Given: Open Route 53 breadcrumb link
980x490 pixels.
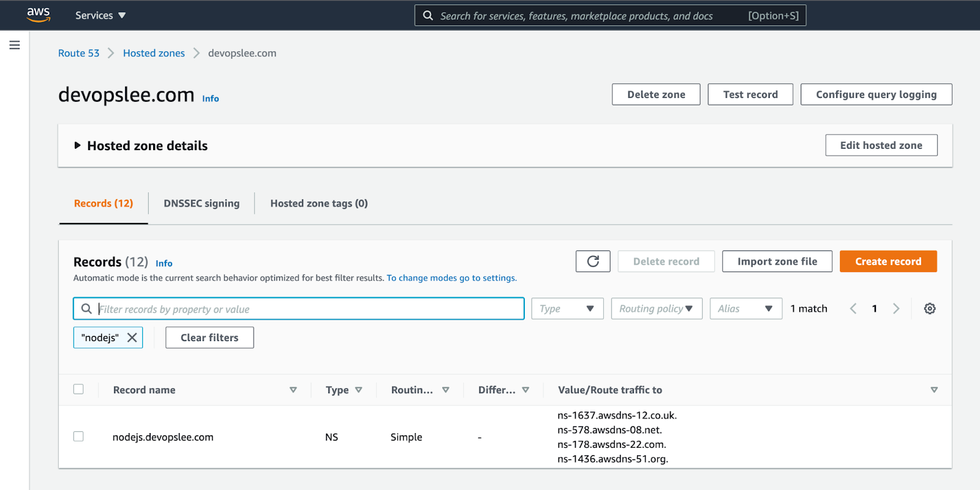Looking at the screenshot, I should tap(78, 53).
